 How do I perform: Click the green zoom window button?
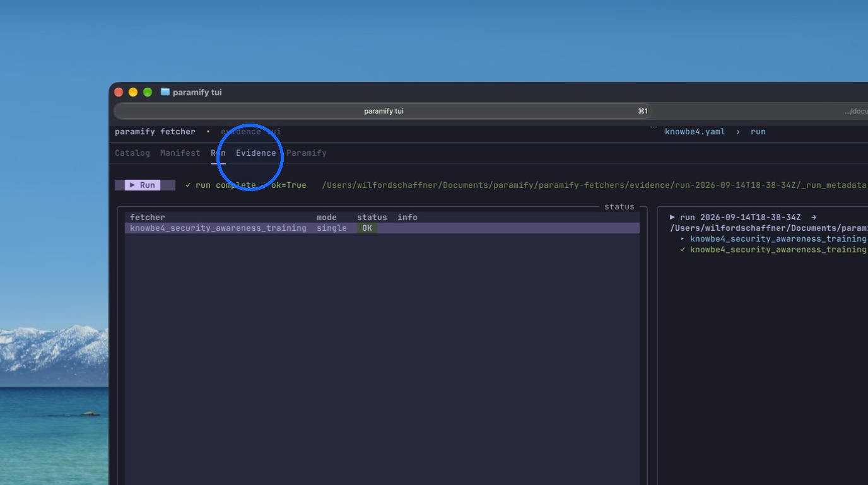(148, 92)
